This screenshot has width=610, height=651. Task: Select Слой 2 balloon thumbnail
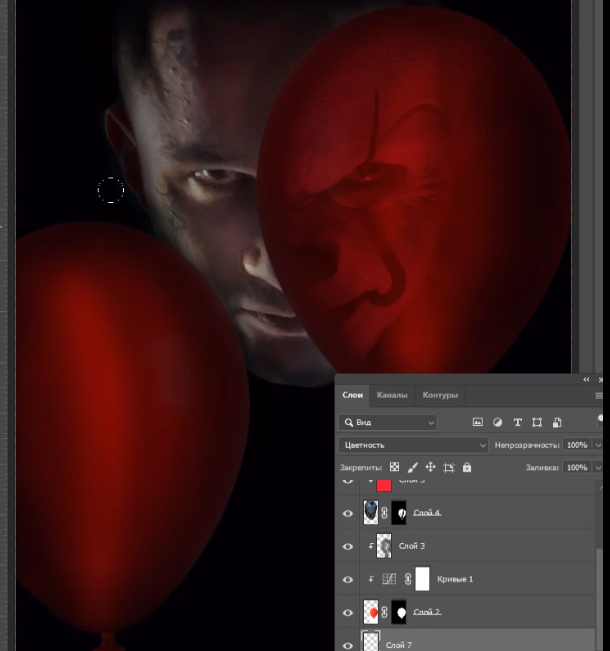click(370, 612)
